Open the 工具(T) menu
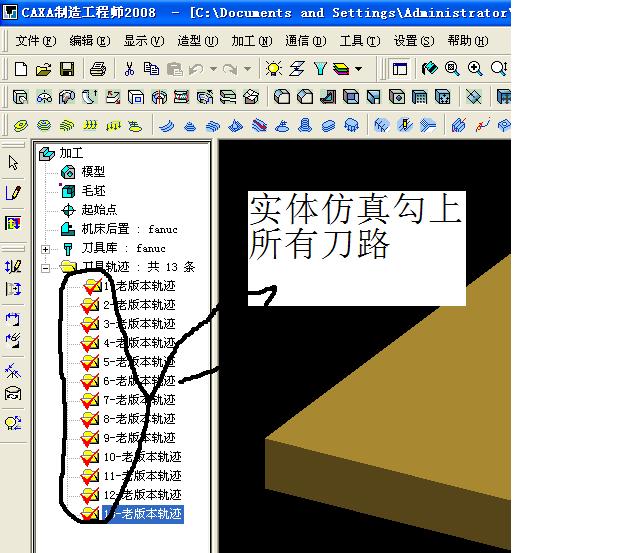Screen dimensions: 640x553 click(360, 41)
